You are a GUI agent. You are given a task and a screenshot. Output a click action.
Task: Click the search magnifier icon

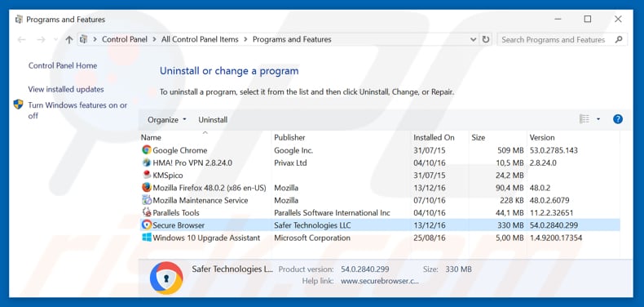point(619,39)
